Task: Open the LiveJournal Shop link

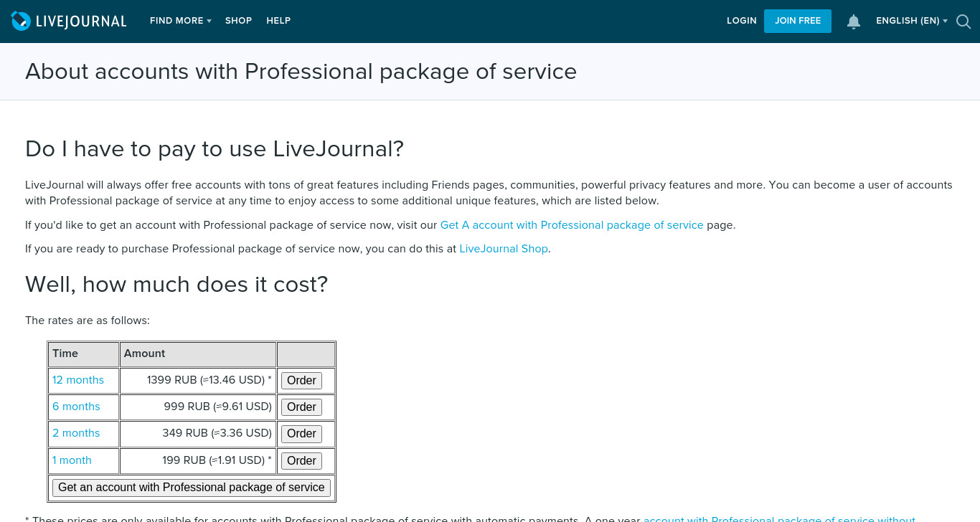Action: click(x=504, y=249)
